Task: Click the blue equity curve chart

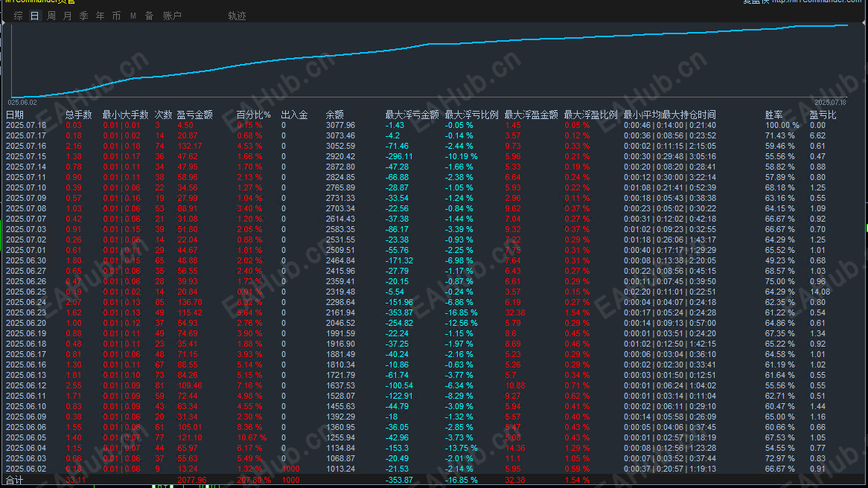Action: 429,61
